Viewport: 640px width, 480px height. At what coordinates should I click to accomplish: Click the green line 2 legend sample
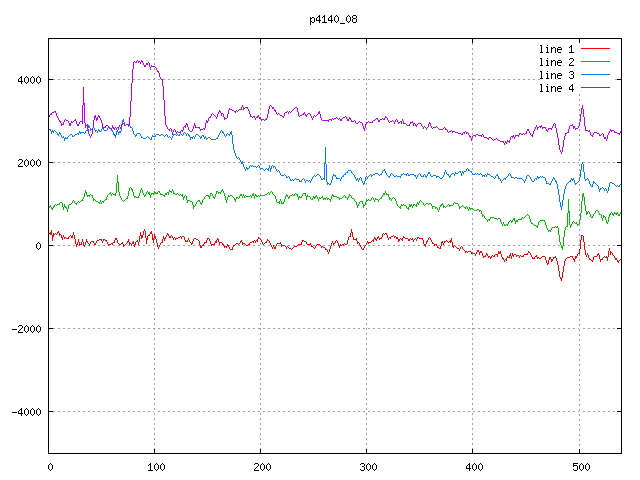click(x=595, y=62)
